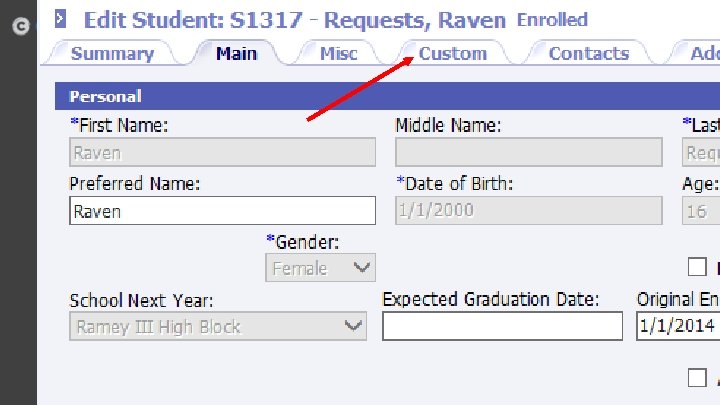Open the Misc tab
720x405 pixels.
(x=338, y=54)
